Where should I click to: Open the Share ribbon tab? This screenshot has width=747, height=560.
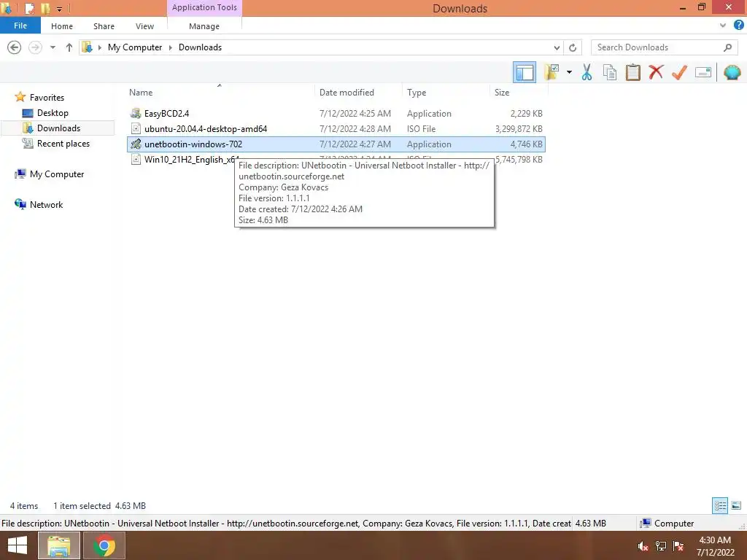point(104,26)
